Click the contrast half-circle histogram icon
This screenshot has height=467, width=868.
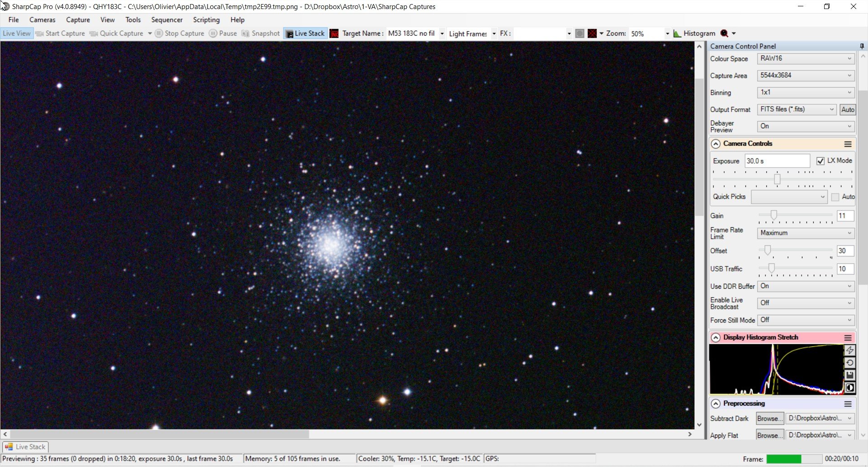[850, 388]
